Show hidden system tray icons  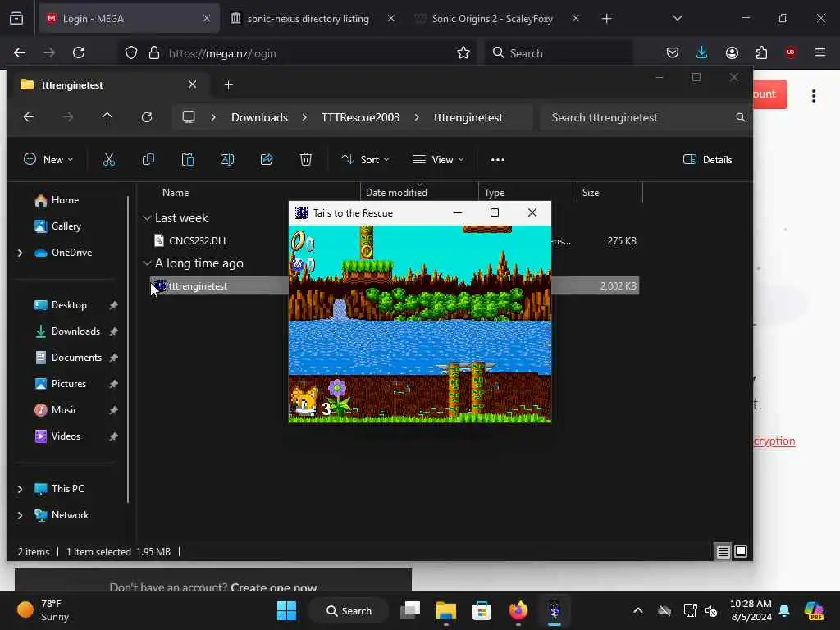(637, 610)
